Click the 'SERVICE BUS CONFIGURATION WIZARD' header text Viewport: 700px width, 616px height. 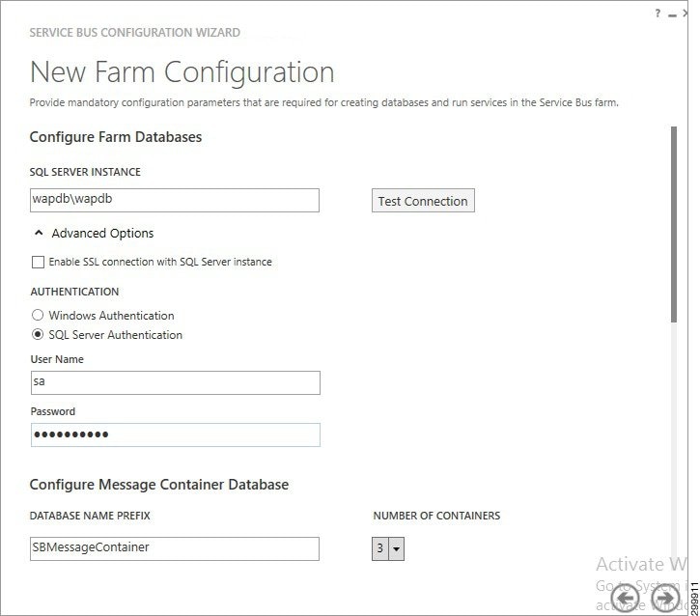pyautogui.click(x=135, y=33)
